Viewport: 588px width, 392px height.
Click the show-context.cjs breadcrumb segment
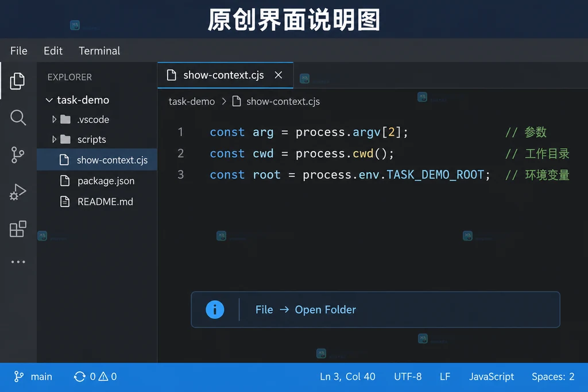[283, 101]
